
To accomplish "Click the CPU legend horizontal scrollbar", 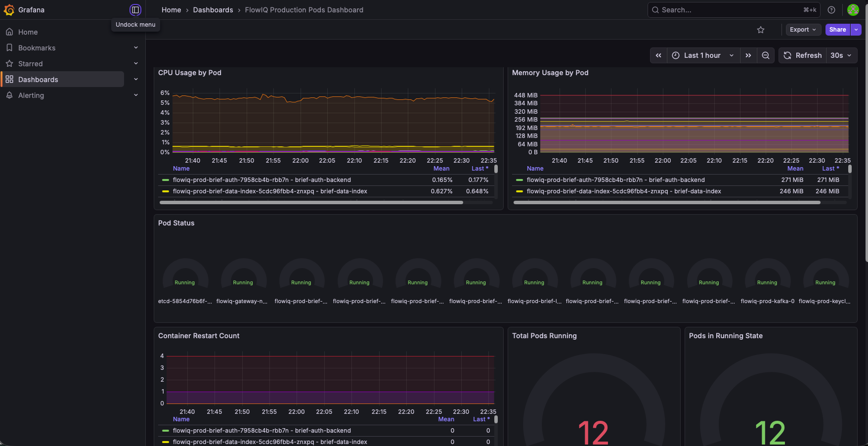I will coord(311,202).
